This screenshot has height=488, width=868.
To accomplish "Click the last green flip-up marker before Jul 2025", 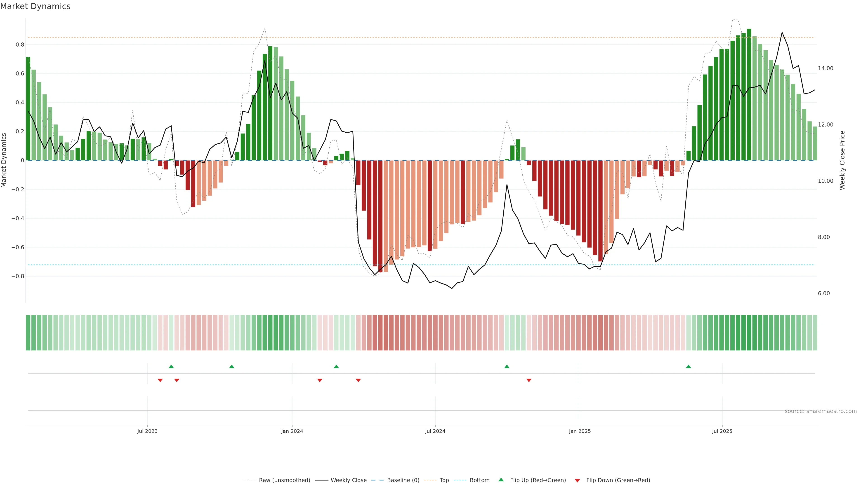I will point(688,366).
